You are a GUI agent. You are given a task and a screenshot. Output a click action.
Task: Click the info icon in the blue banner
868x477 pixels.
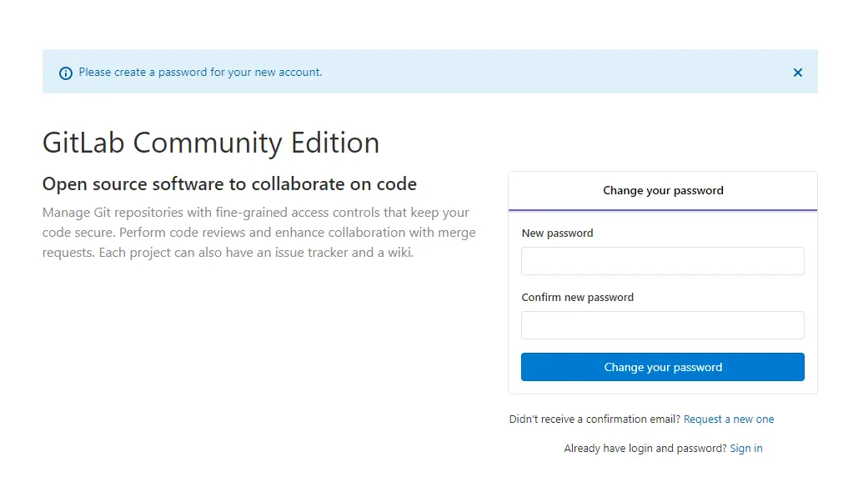point(65,73)
